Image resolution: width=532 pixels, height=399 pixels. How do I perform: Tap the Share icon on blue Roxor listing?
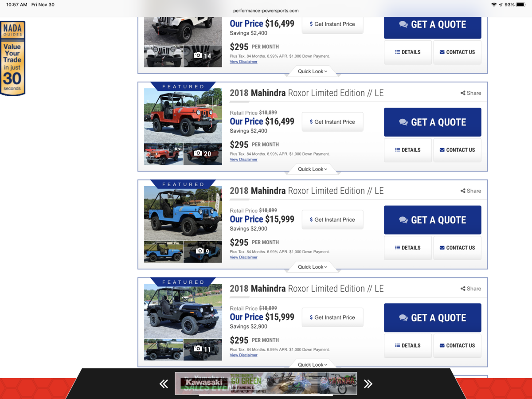470,191
